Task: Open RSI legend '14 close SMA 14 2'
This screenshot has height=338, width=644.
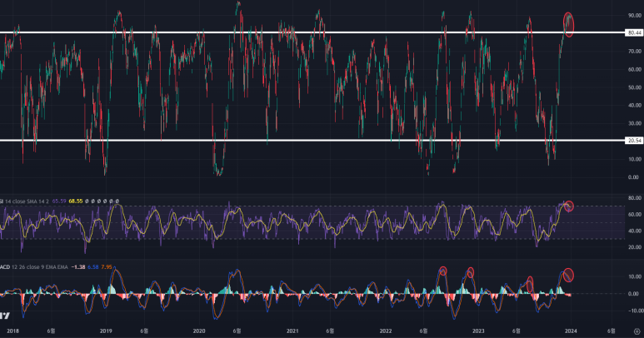Action: 27,201
